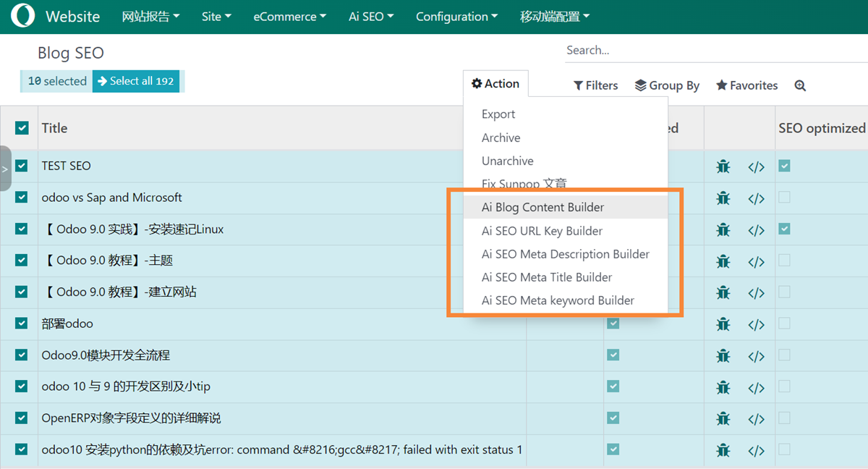
Task: Uncheck the select-all header checkbox
Action: pyautogui.click(x=22, y=128)
